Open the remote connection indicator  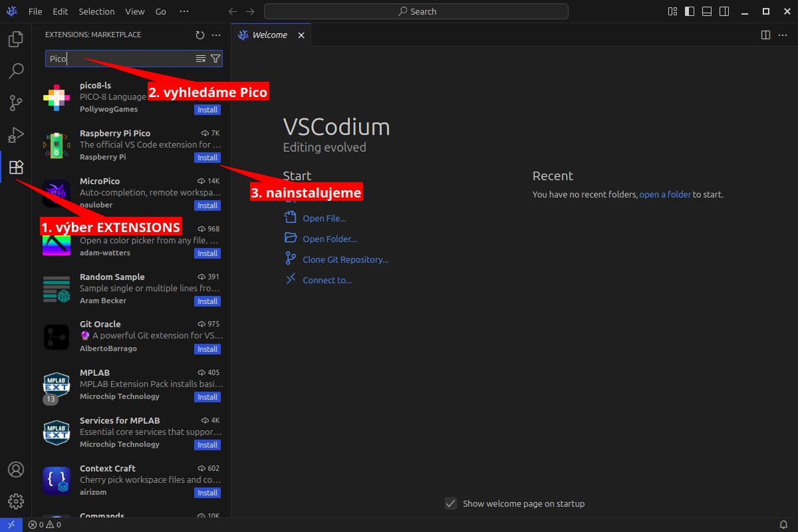coord(10,525)
